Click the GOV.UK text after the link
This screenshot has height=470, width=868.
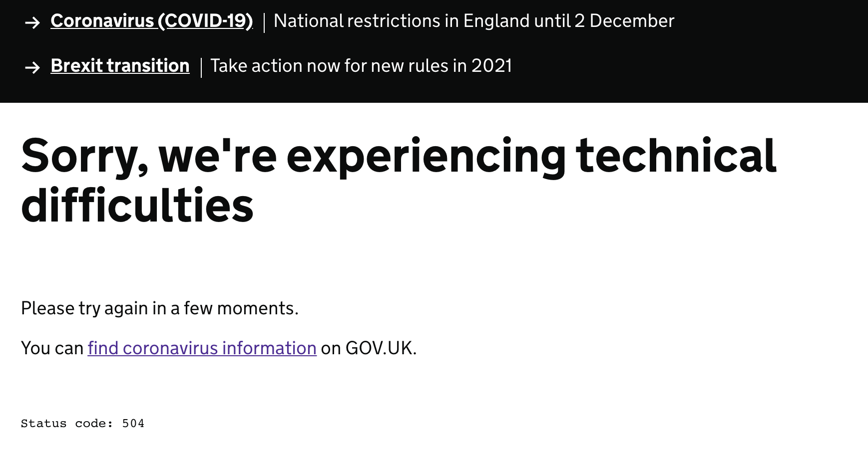380,348
